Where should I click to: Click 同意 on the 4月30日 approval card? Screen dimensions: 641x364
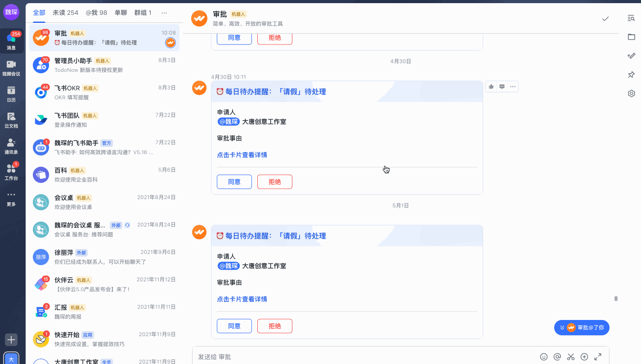click(234, 182)
